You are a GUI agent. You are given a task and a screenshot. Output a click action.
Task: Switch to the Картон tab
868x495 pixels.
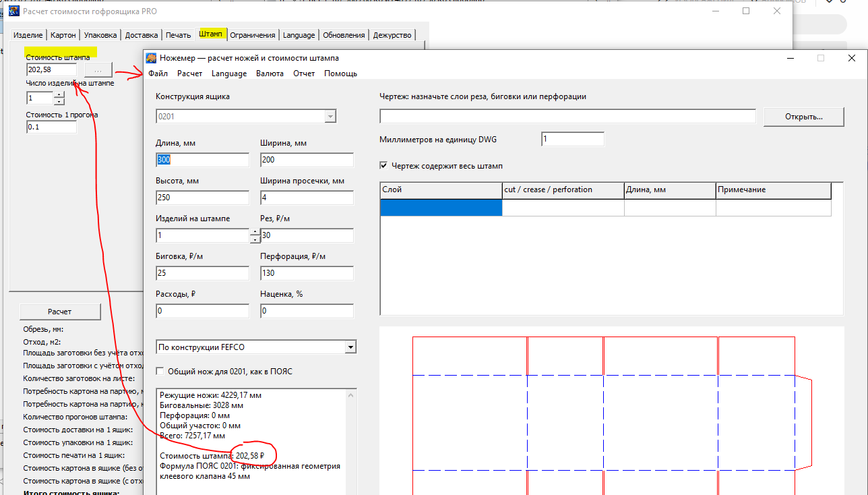pos(63,35)
